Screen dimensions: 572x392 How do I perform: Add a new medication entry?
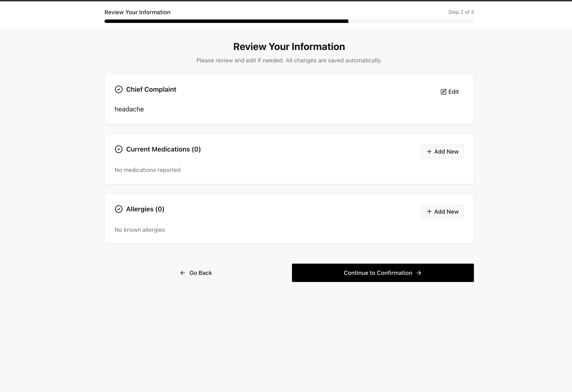point(442,152)
